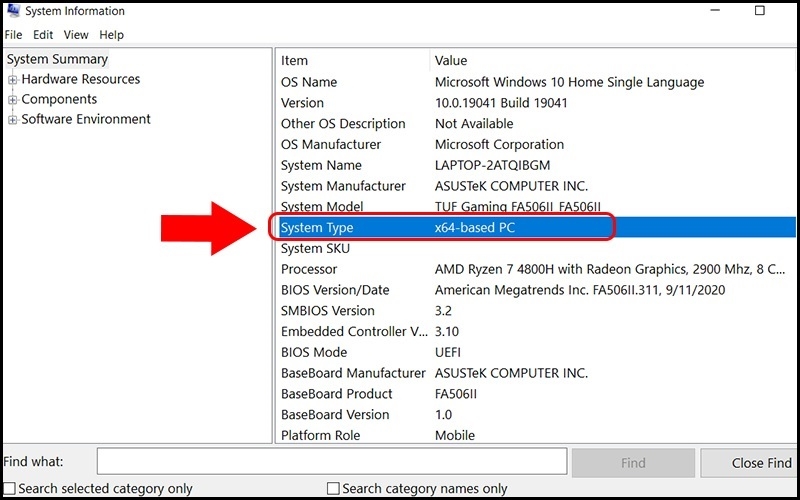Enable Search selected category only checkbox
Viewport: 800px width, 500px height.
tap(10, 489)
